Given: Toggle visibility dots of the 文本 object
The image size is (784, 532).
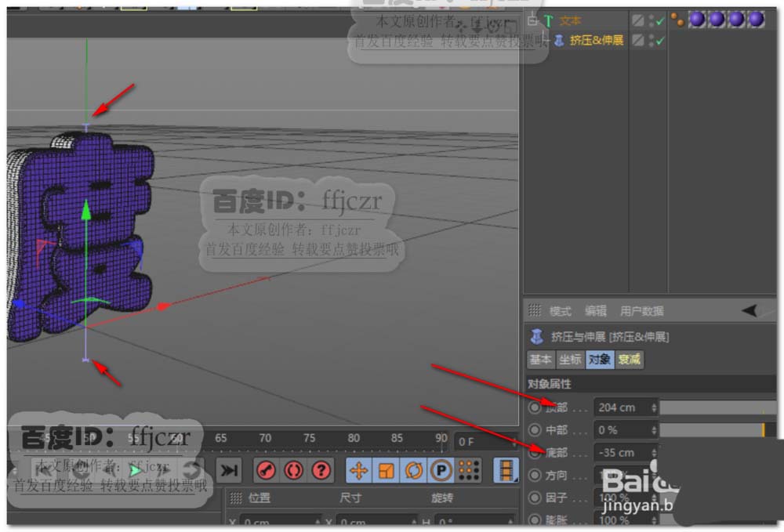Looking at the screenshot, I should click(651, 20).
